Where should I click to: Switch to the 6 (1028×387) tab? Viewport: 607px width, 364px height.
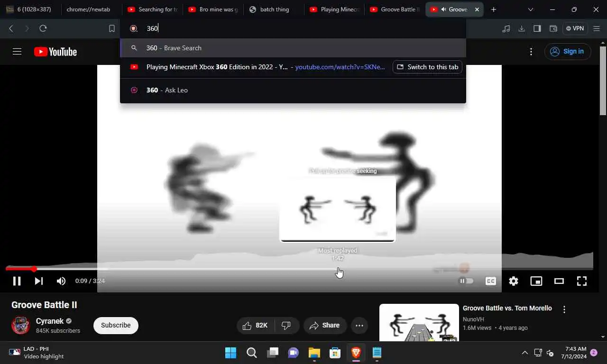[30, 9]
